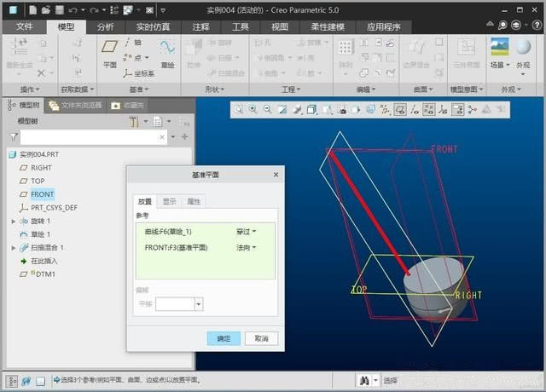
Task: Toggle datum plane display in graphics toolbar
Action: click(400, 110)
